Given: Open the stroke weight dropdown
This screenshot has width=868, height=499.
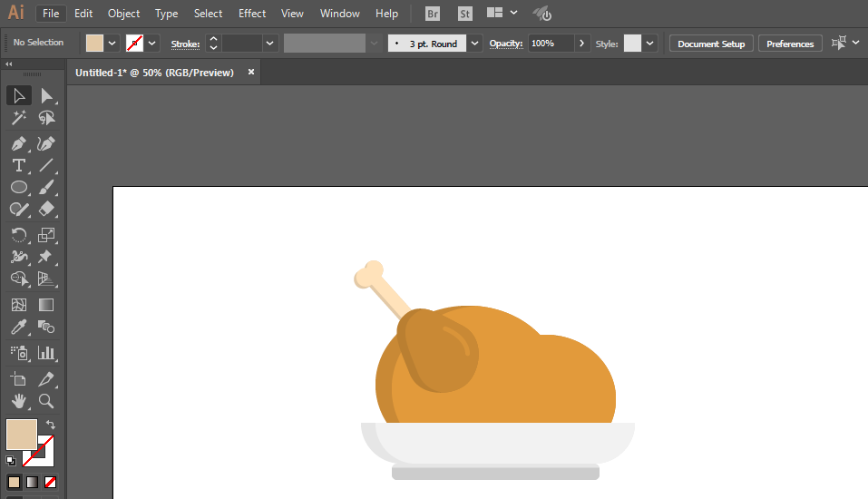Looking at the screenshot, I should [x=270, y=44].
